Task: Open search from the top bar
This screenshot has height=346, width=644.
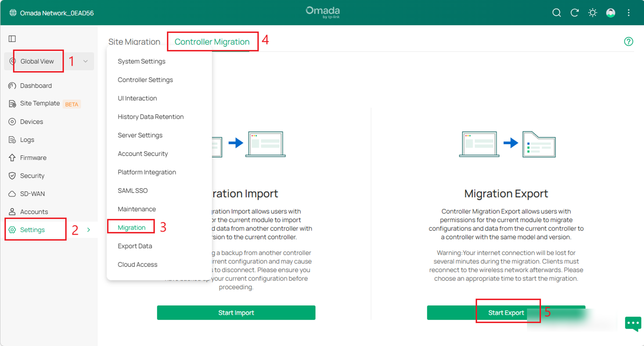Action: point(556,13)
